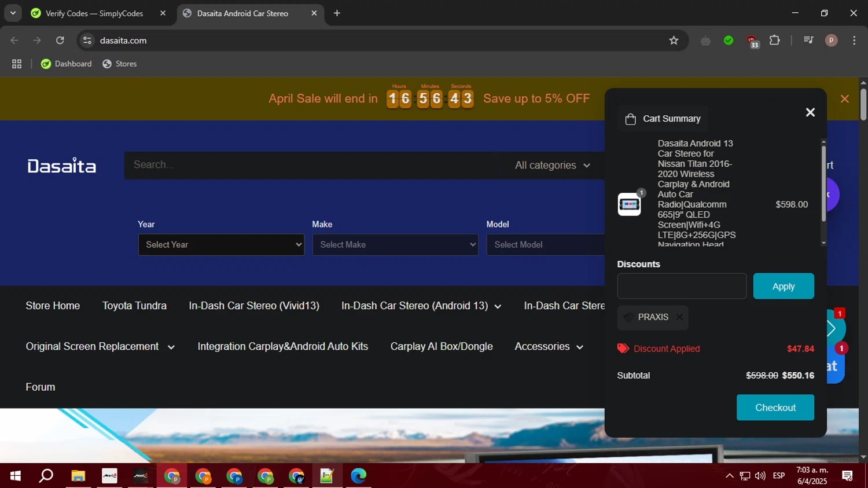Viewport: 868px width, 488px height.
Task: Open the media control icon
Action: [808, 41]
